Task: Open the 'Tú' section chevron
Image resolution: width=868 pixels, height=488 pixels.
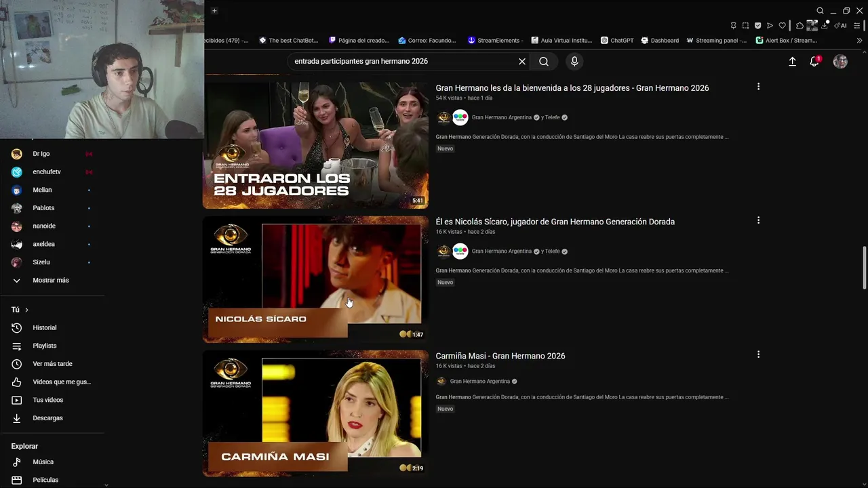Action: pyautogui.click(x=26, y=310)
